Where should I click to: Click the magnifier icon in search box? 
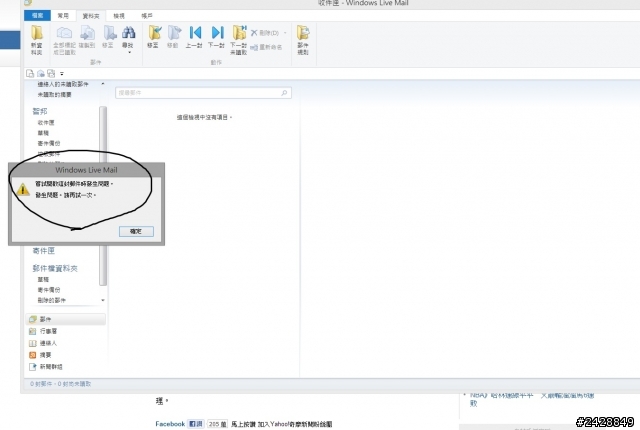284,93
